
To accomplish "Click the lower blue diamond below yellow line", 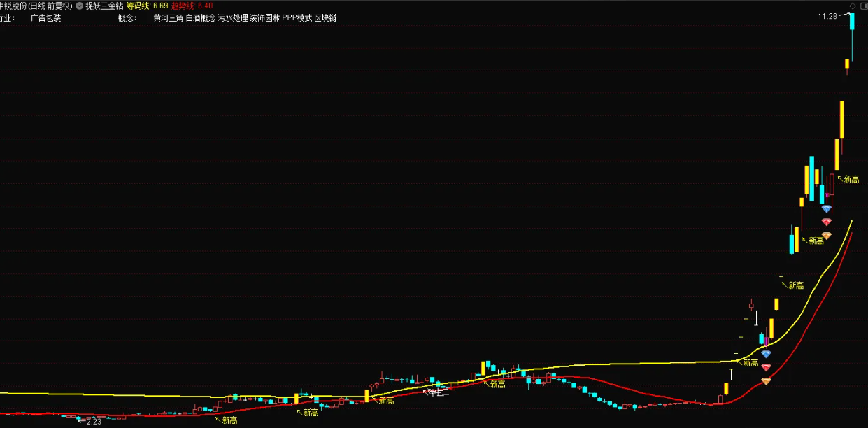I will click(x=766, y=354).
